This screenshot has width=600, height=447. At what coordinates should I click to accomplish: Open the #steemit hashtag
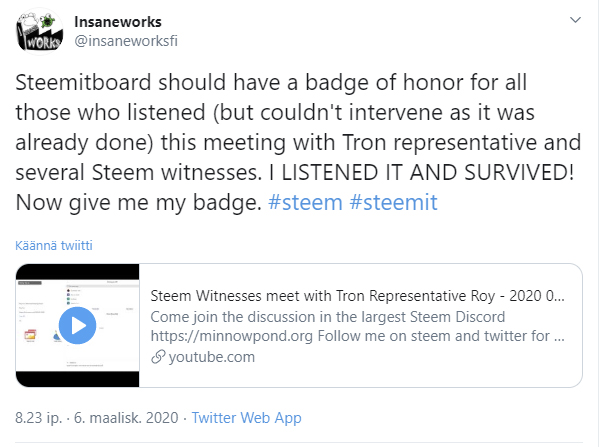coord(393,202)
